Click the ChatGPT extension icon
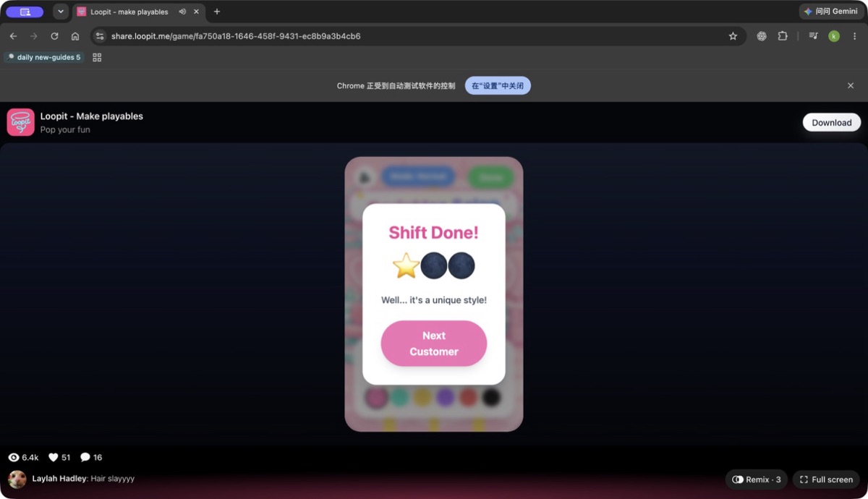 [762, 36]
